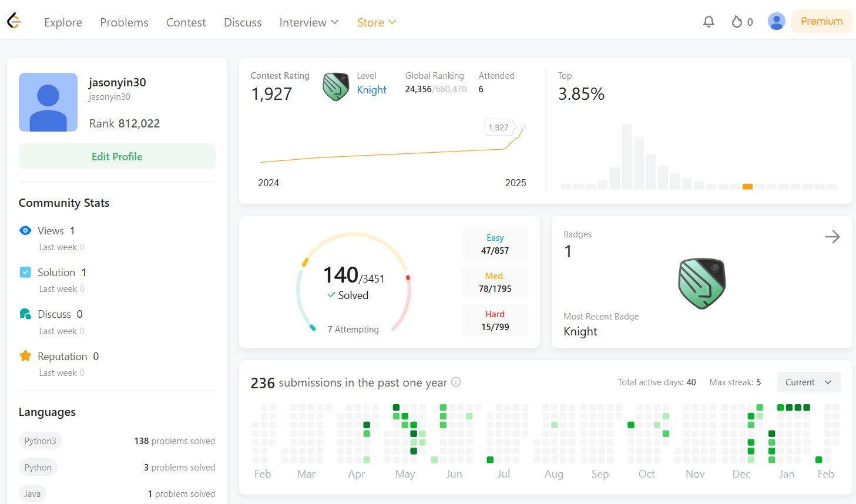Expand the Interview dropdown menu
Viewport: 856px width, 504px height.
coord(309,22)
